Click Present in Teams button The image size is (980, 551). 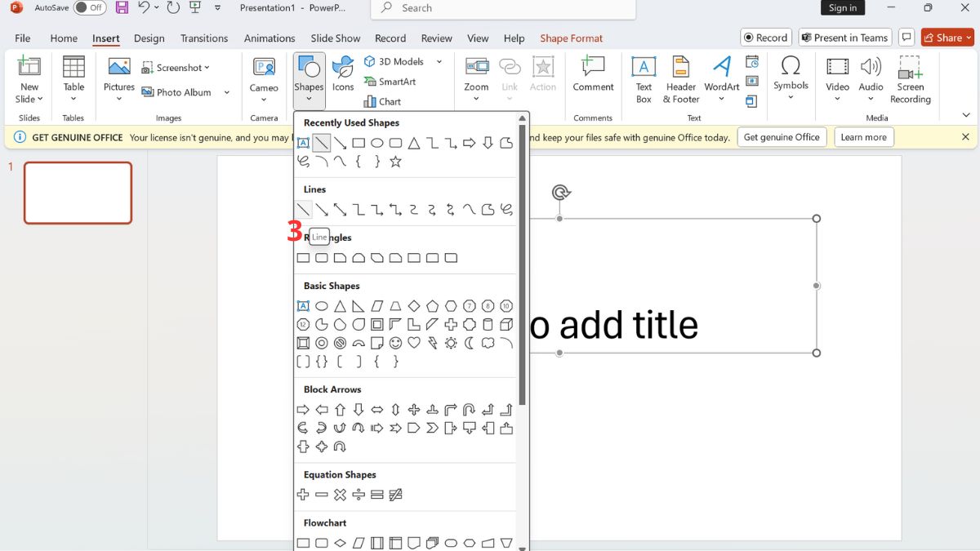point(844,38)
